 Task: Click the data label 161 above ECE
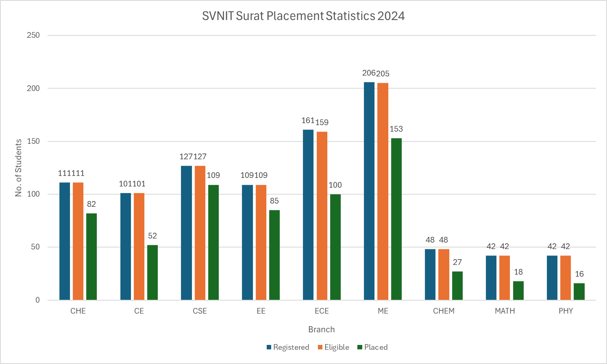click(x=308, y=121)
